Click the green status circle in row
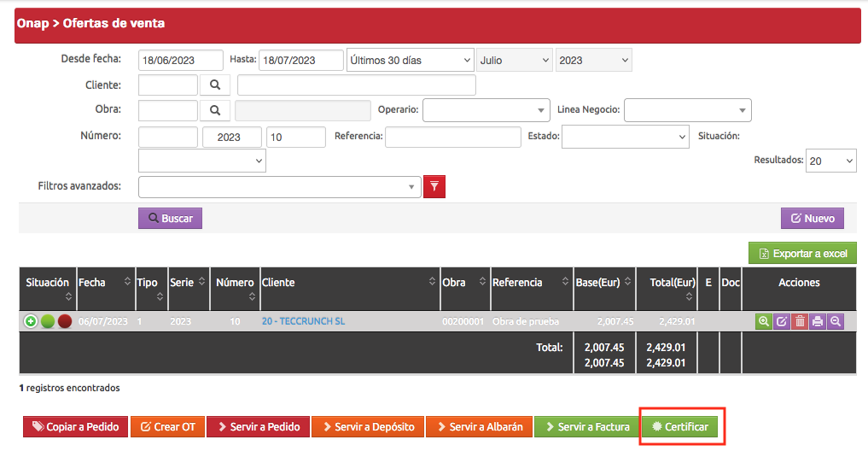The image size is (868, 457). (48, 321)
